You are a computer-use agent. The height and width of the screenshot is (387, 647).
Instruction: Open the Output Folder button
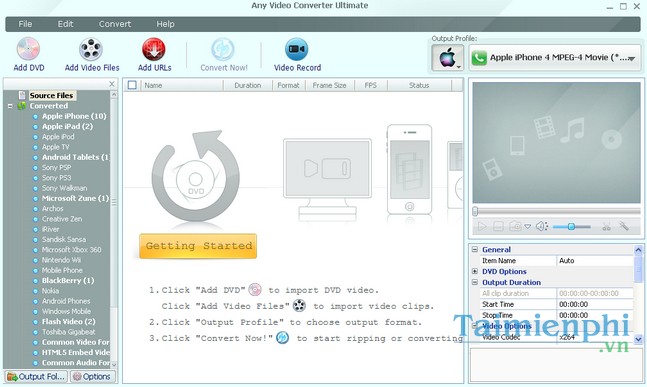pyautogui.click(x=36, y=376)
